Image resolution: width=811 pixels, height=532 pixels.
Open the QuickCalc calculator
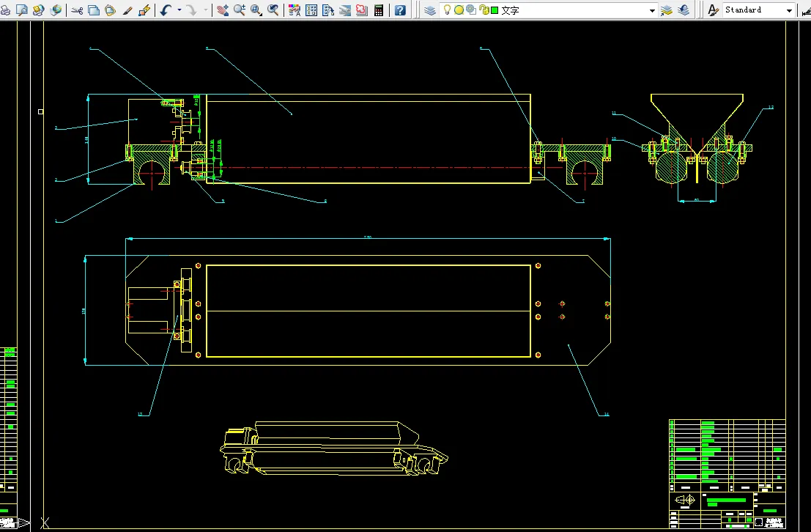[x=379, y=10]
